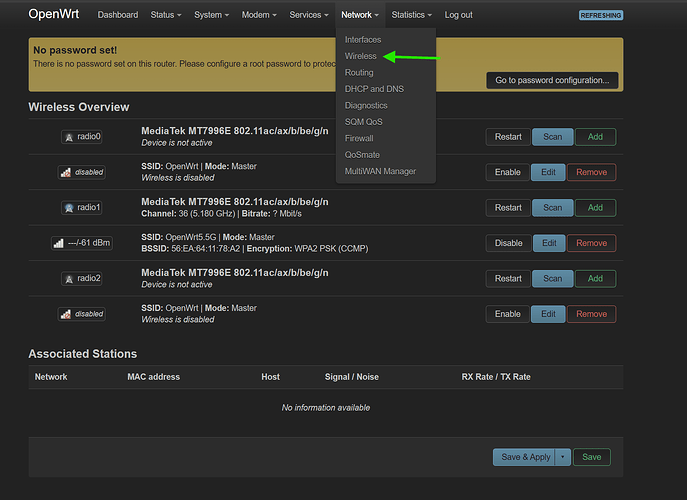Image resolution: width=687 pixels, height=500 pixels.
Task: Scan networks on radio1
Action: click(552, 208)
